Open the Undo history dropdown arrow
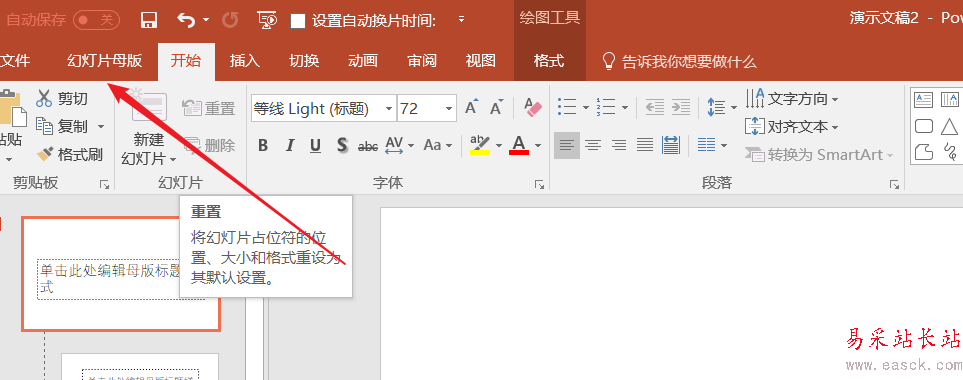The height and width of the screenshot is (380, 963). coord(206,20)
